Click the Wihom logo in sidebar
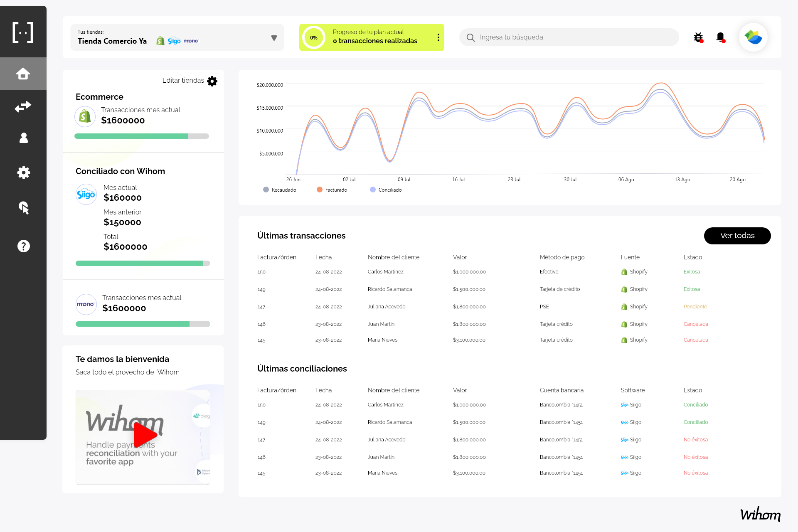Screen dimensions: 798x532 tap(23, 32)
